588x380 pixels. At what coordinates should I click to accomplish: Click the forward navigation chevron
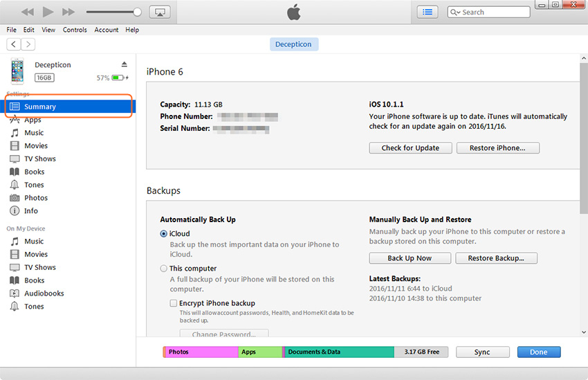point(28,44)
